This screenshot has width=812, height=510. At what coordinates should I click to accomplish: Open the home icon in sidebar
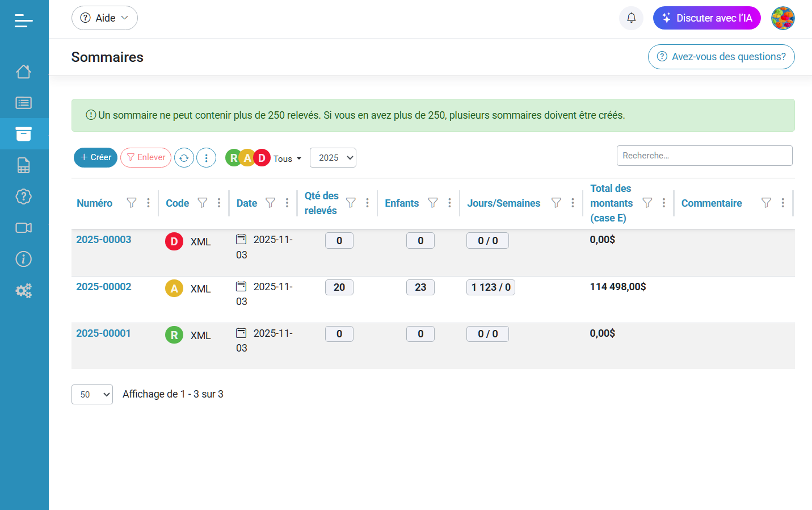click(x=23, y=72)
